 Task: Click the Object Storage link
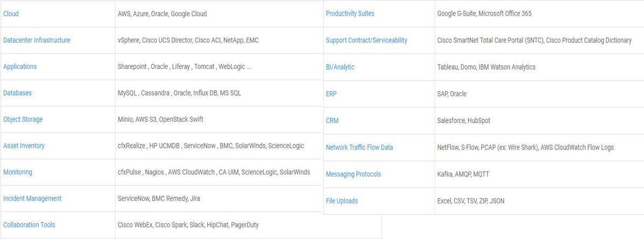(x=23, y=119)
